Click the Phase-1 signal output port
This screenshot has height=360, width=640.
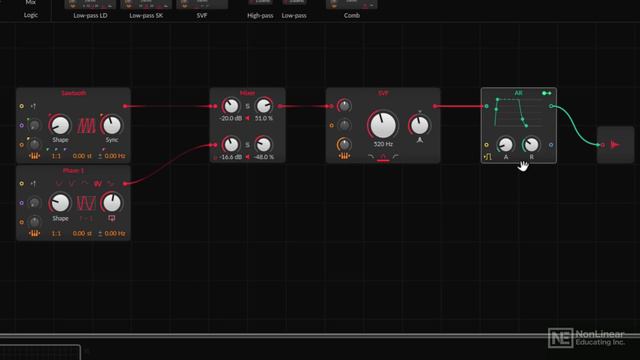[x=125, y=184]
